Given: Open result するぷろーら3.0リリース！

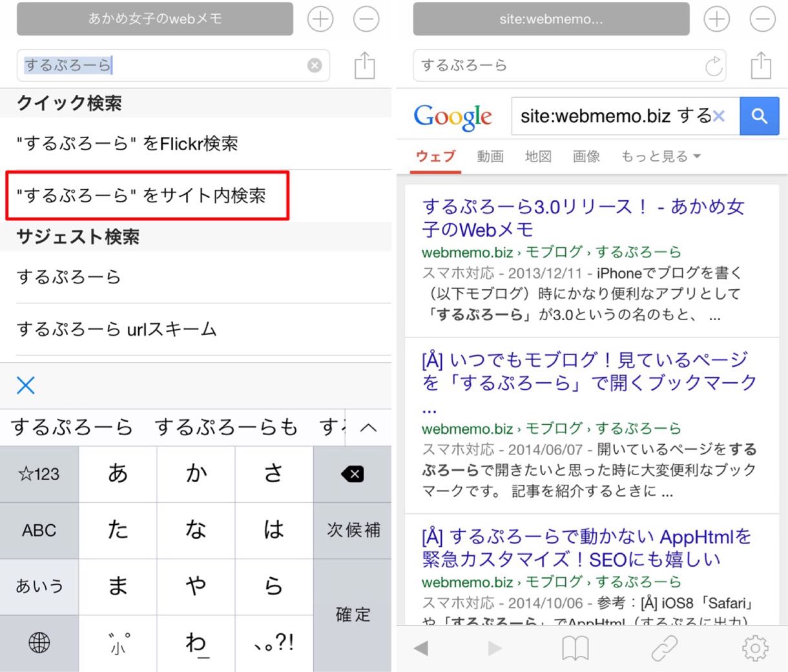Looking at the screenshot, I should (x=583, y=218).
